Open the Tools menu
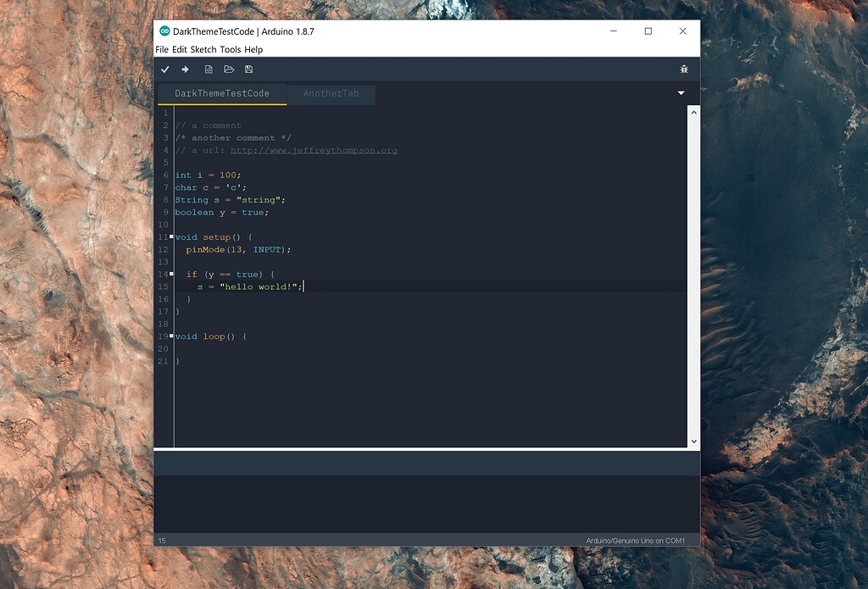 (x=231, y=49)
